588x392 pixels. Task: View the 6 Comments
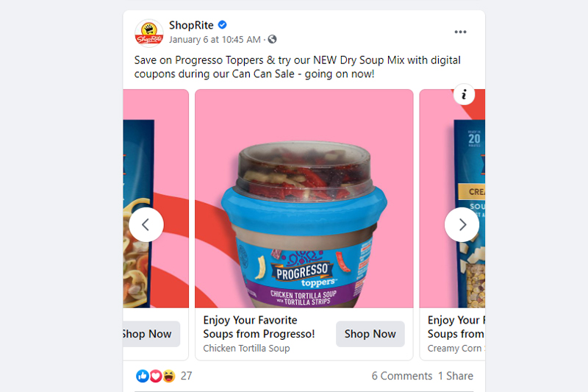click(401, 376)
